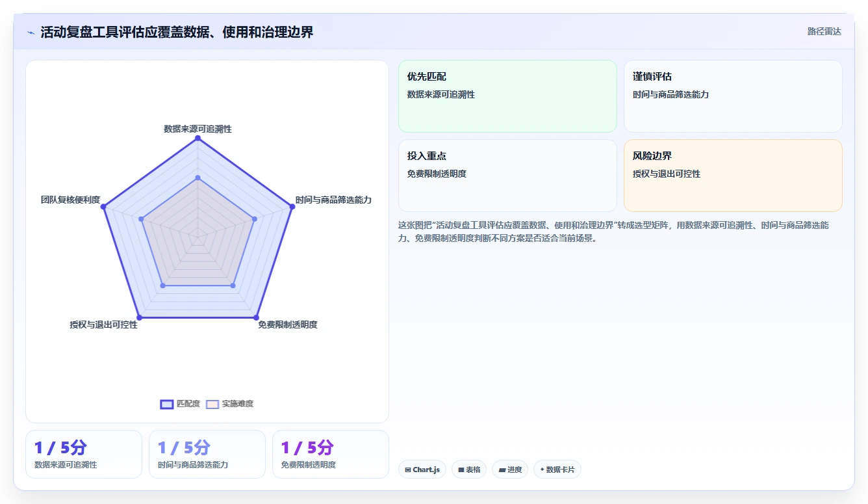The width and height of the screenshot is (868, 504).
Task: Click the page title 活动复盘工具评估应覆盖数据、使用和治理边界
Action: (177, 32)
